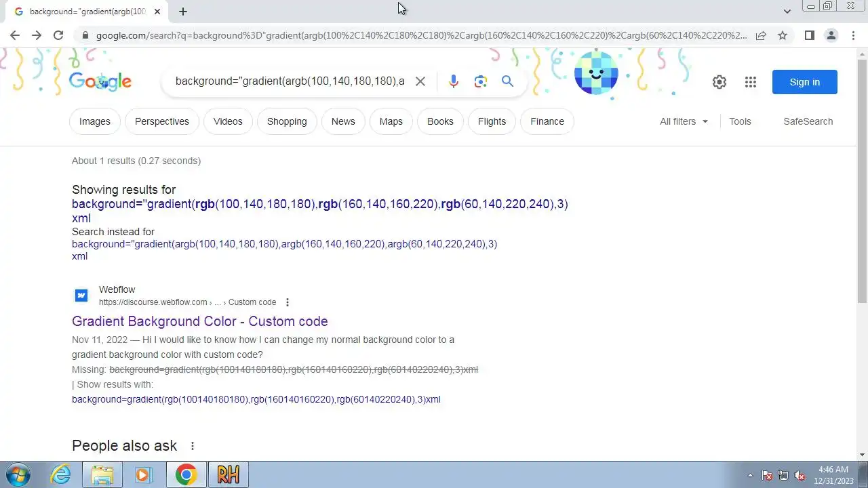Open Chrome's three-dot menu
The height and width of the screenshot is (488, 868).
[x=853, y=35]
